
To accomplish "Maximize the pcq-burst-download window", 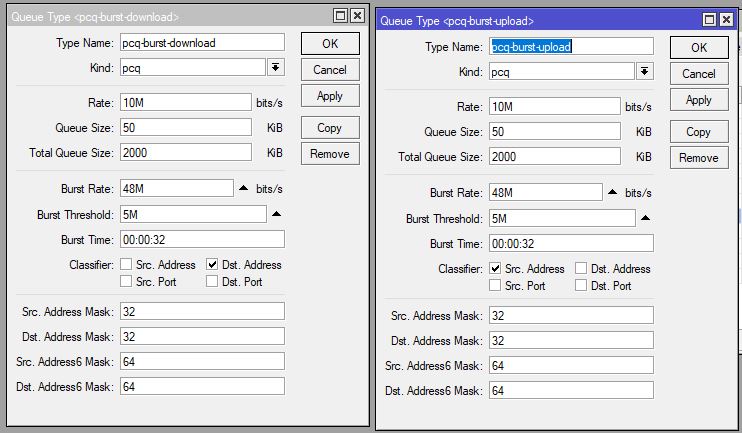I will [340, 16].
